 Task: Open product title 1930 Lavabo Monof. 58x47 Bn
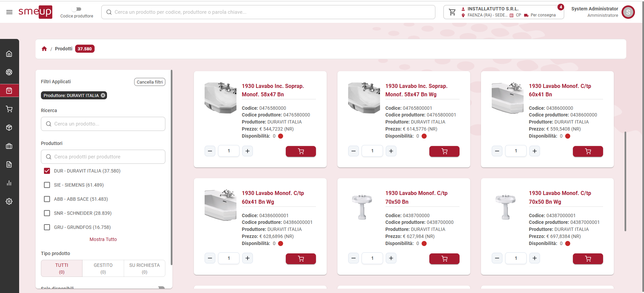(273, 90)
